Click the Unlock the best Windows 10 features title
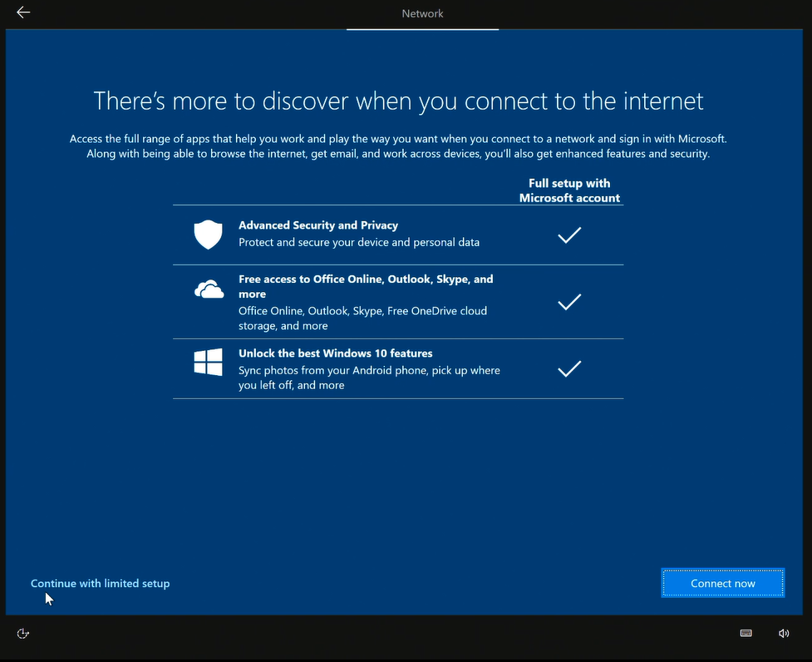This screenshot has height=662, width=812. (x=336, y=353)
